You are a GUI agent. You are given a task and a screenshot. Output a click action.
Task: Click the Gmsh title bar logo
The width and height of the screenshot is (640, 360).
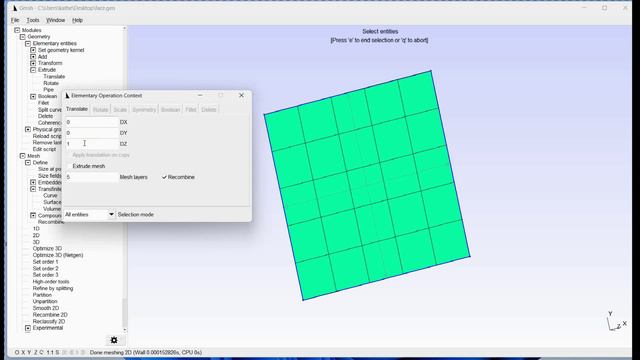(x=15, y=8)
